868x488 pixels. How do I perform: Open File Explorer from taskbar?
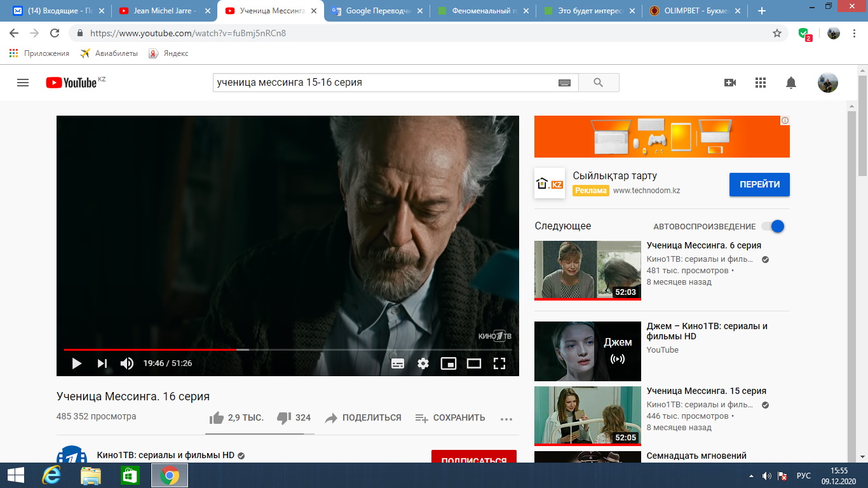tap(91, 475)
